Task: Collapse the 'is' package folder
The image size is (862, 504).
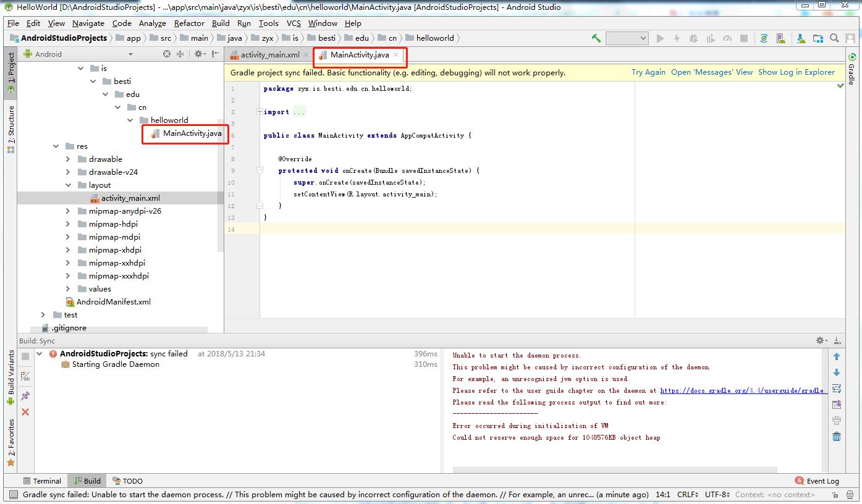Action: click(81, 69)
